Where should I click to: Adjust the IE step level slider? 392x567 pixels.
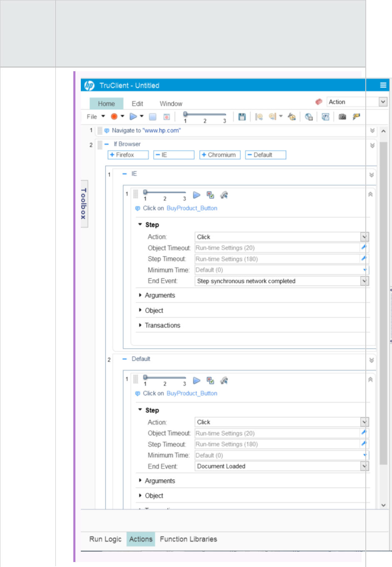click(x=165, y=192)
